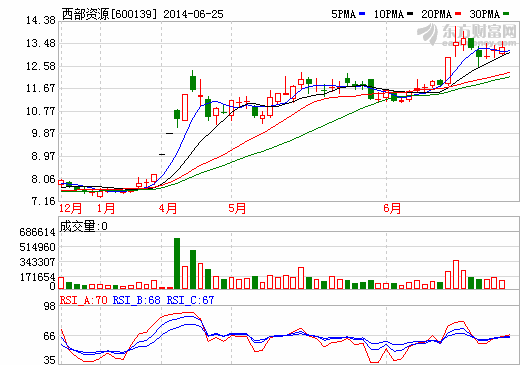This screenshot has height=365, width=520.
Task: Click the 343307 volume axis value
Action: pos(37,262)
